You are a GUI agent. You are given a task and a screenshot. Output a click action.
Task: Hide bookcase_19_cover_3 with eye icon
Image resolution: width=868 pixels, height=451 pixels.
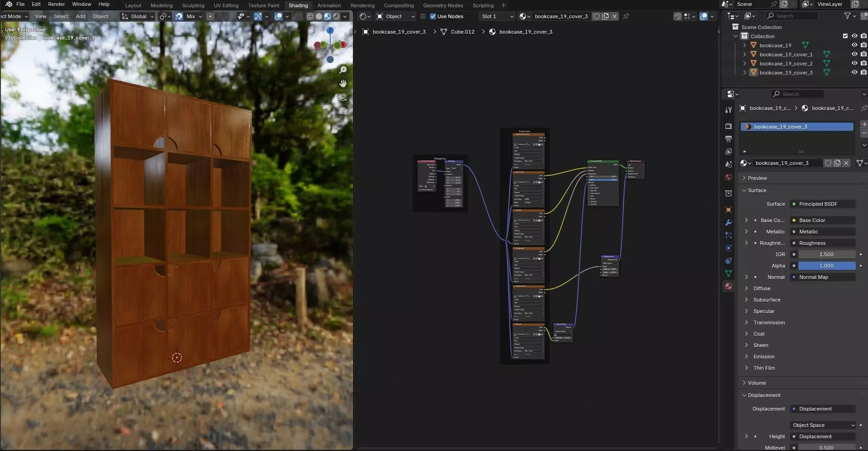point(854,73)
